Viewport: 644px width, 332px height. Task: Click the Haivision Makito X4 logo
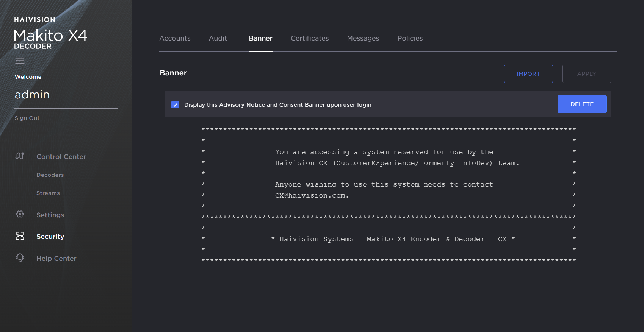(50, 34)
